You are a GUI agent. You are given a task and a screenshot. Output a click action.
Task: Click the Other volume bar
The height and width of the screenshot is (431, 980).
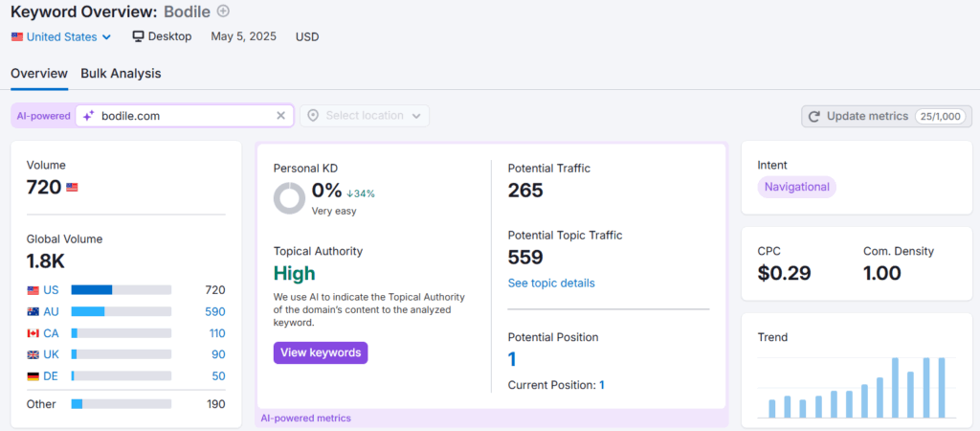pyautogui.click(x=122, y=404)
